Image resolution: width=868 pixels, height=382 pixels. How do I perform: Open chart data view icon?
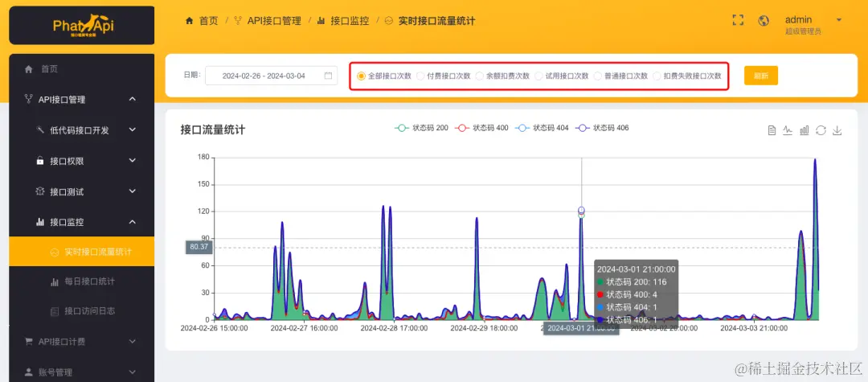pyautogui.click(x=772, y=130)
